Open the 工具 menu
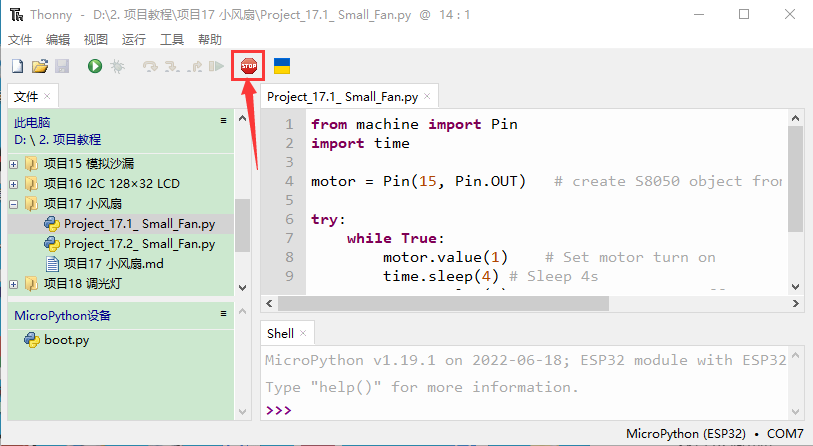The image size is (813, 446). [172, 39]
